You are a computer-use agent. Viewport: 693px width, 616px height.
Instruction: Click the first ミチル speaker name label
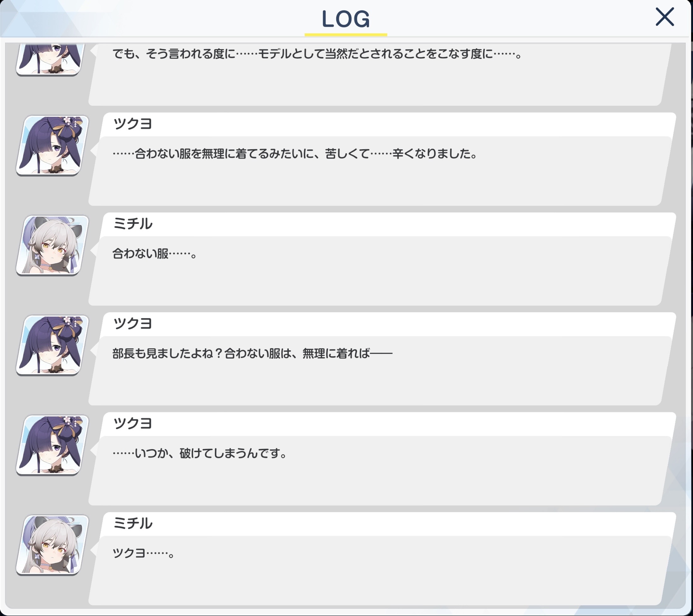(x=133, y=224)
